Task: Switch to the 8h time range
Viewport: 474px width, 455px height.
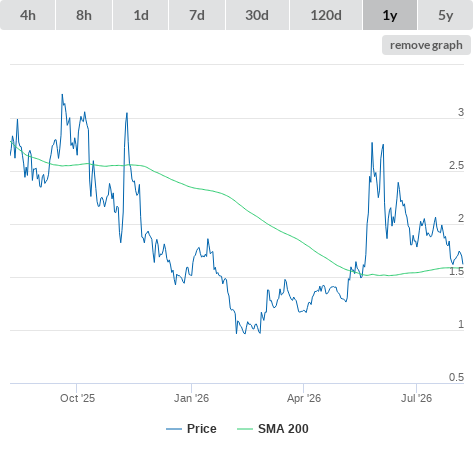Action: pyautogui.click(x=84, y=15)
